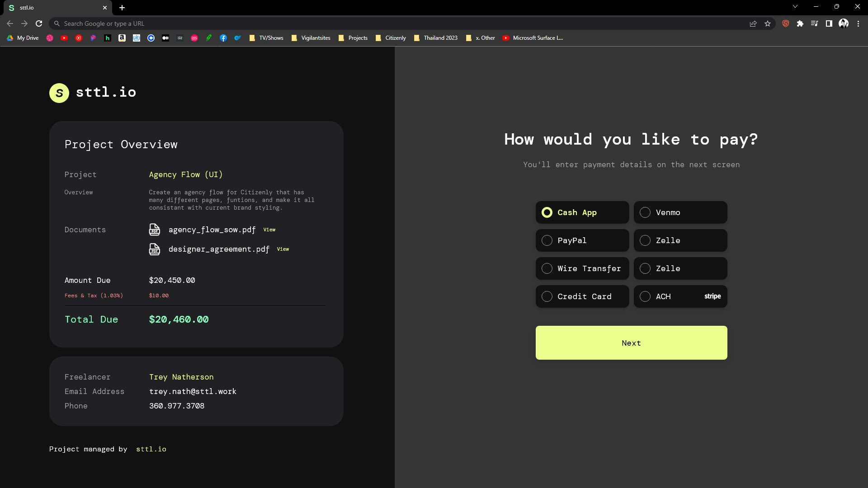The width and height of the screenshot is (868, 488).
Task: Click the address bar search field
Action: [x=362, y=23]
